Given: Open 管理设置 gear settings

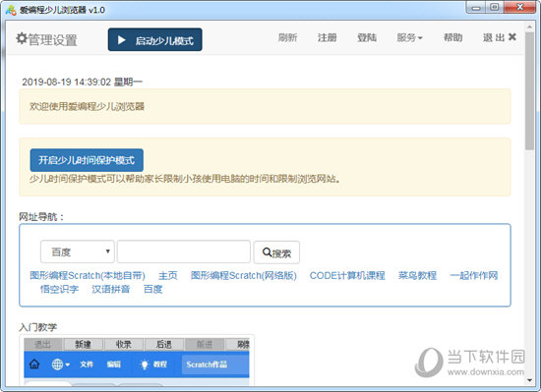Looking at the screenshot, I should click(46, 39).
